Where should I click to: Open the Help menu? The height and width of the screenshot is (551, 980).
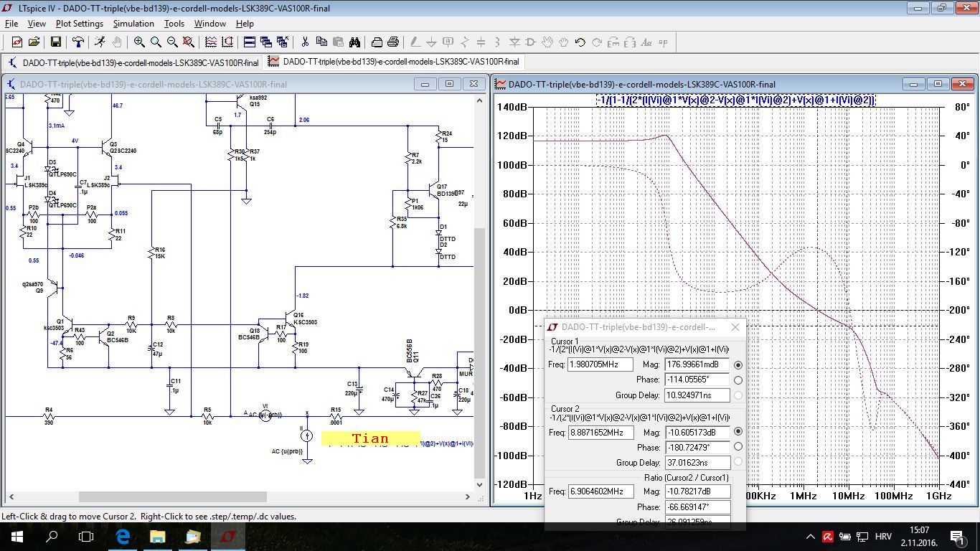245,24
